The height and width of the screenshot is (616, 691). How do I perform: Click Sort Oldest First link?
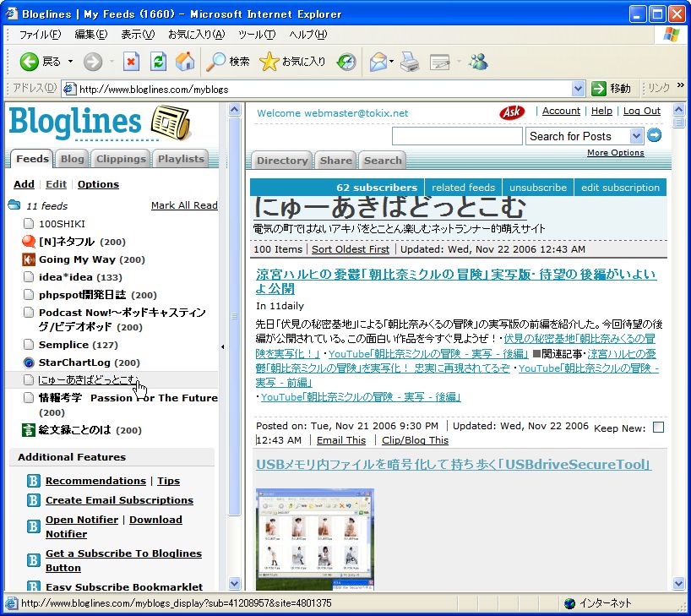(351, 249)
